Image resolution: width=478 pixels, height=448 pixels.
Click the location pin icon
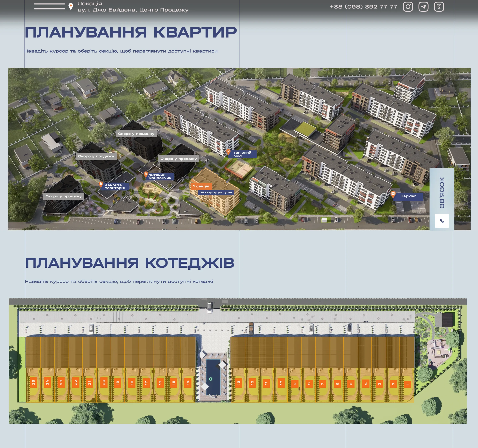[x=71, y=7]
